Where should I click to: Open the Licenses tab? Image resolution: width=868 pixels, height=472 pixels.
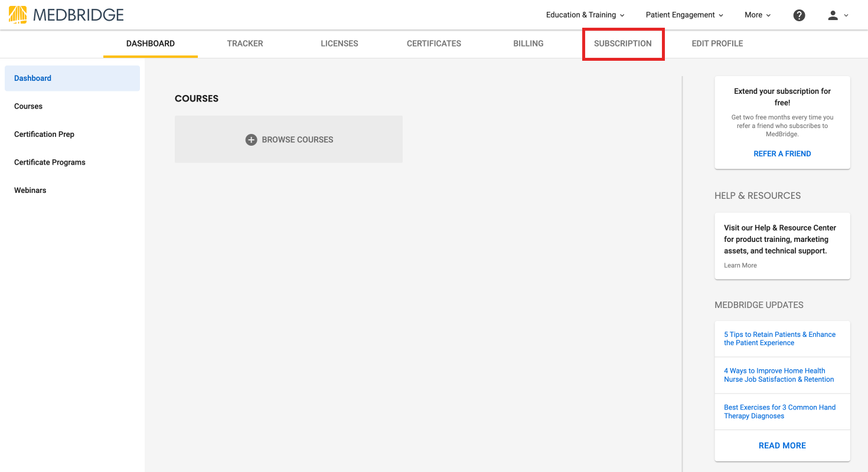[340, 44]
